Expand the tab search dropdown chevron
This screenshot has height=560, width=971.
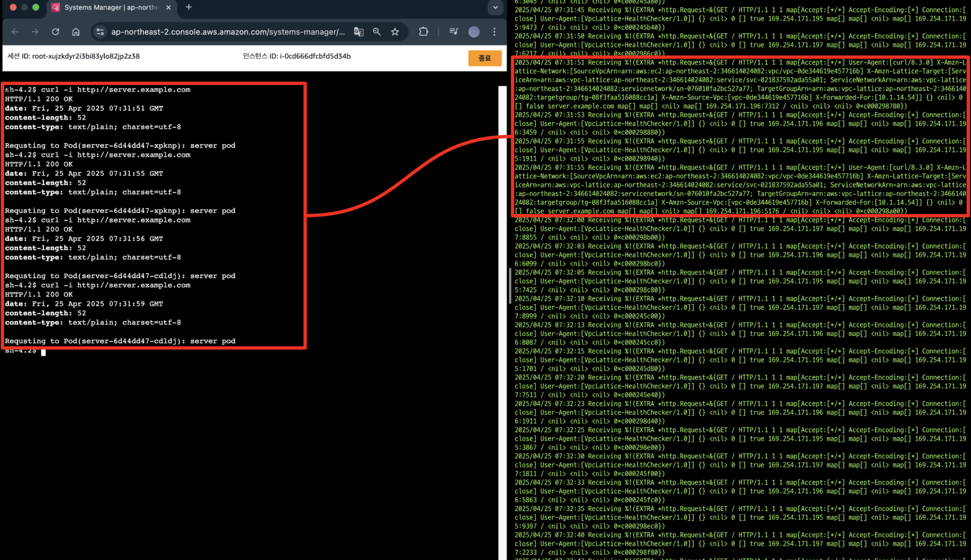pos(495,8)
